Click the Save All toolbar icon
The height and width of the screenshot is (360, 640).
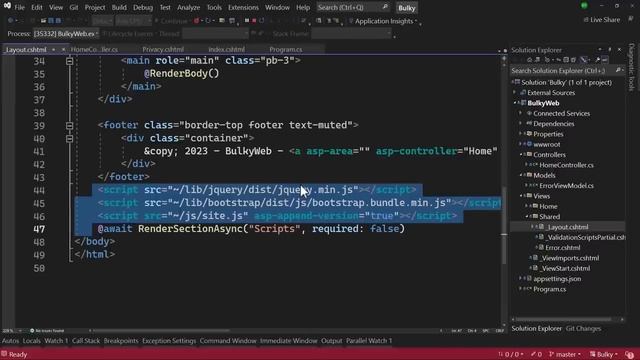click(58, 20)
